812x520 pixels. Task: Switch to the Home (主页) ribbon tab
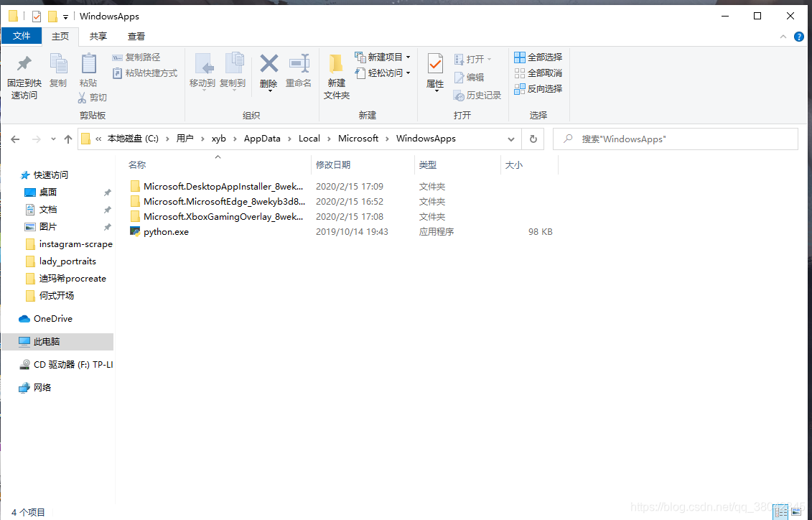(60, 36)
